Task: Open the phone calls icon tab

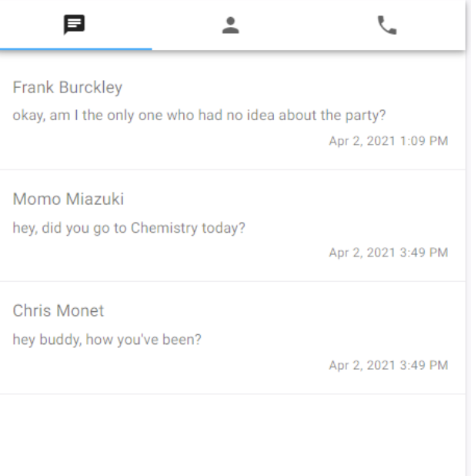Action: click(x=387, y=25)
